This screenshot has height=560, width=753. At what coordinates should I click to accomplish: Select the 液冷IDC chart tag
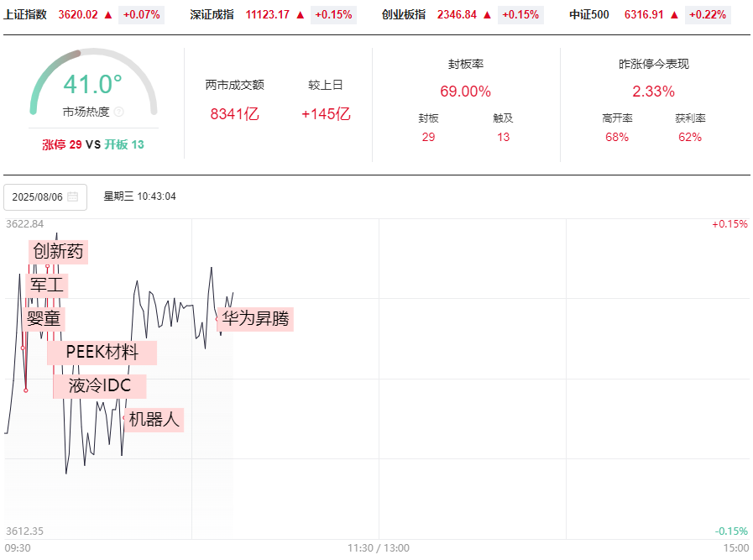click(99, 386)
